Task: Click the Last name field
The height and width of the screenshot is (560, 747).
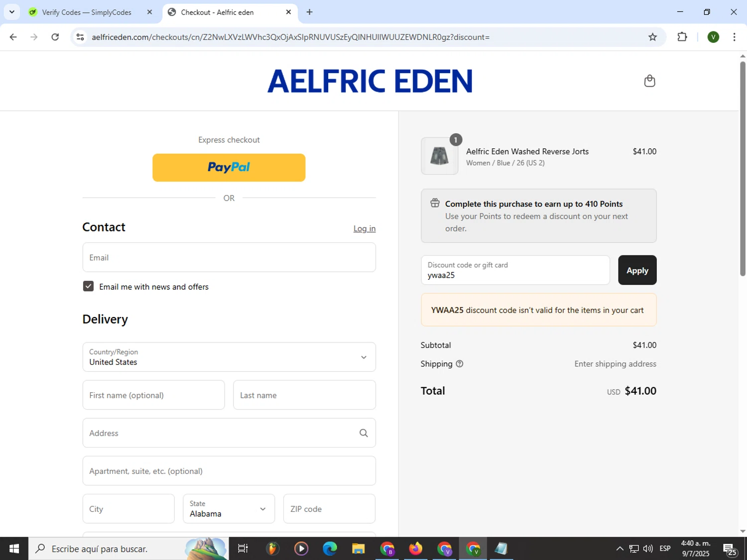Action: [x=304, y=395]
